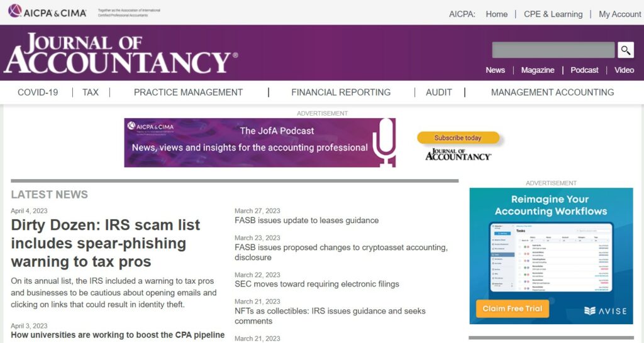Select Audit navigation item
The width and height of the screenshot is (644, 343).
tap(438, 92)
